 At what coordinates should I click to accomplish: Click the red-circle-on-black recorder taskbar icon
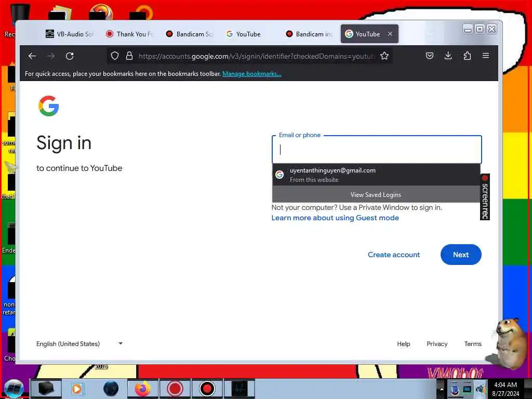tap(207, 389)
